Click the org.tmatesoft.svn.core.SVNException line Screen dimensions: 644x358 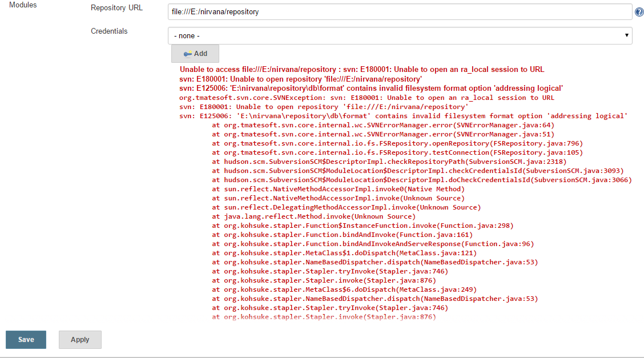[x=367, y=98]
